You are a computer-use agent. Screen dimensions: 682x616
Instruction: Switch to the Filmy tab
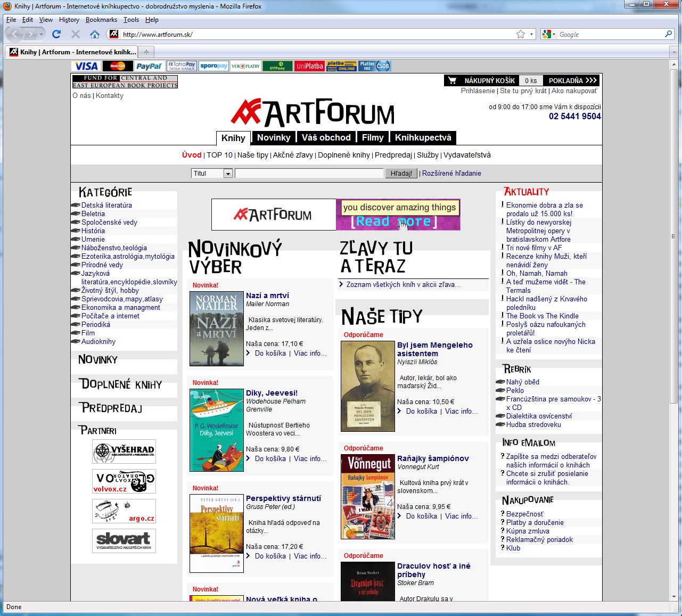tap(373, 137)
